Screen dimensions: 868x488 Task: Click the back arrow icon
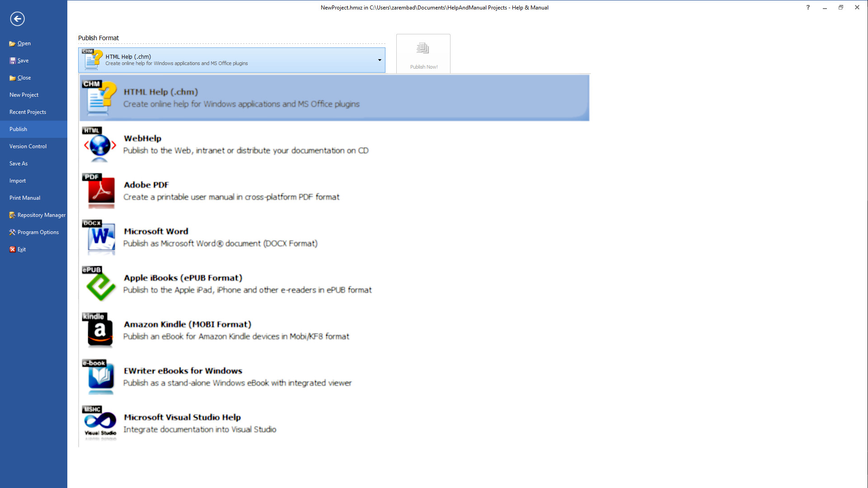17,19
